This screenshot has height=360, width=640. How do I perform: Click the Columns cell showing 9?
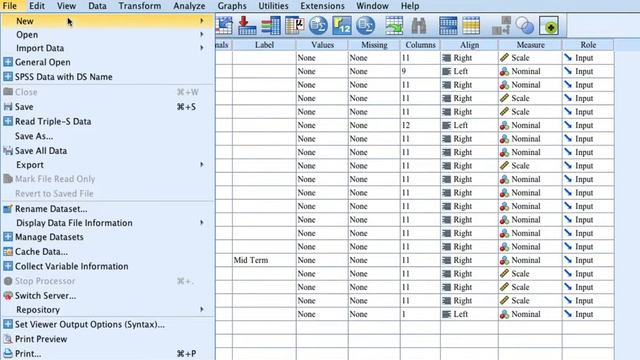point(420,71)
